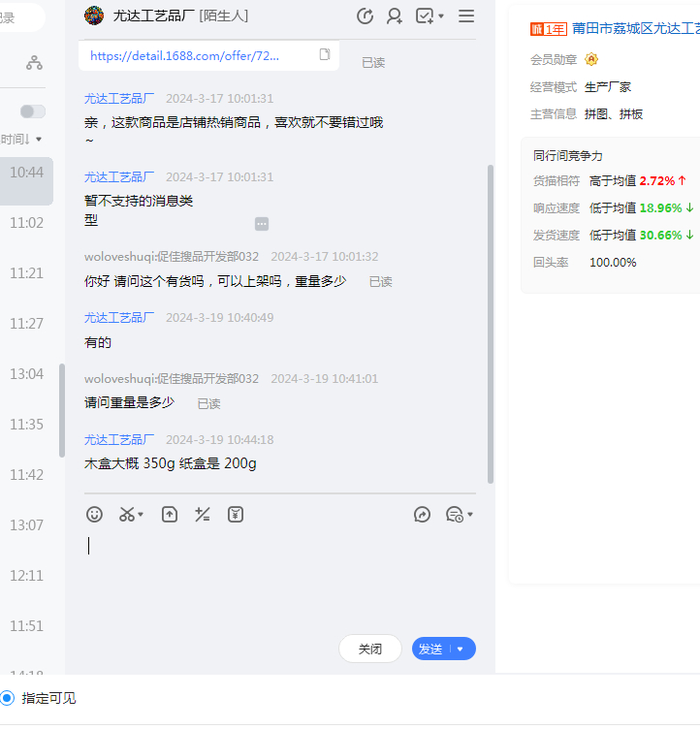Screen dimensions: 700x729
Task: Expand the screenshot scissors dropdown arrow
Action: 142,515
